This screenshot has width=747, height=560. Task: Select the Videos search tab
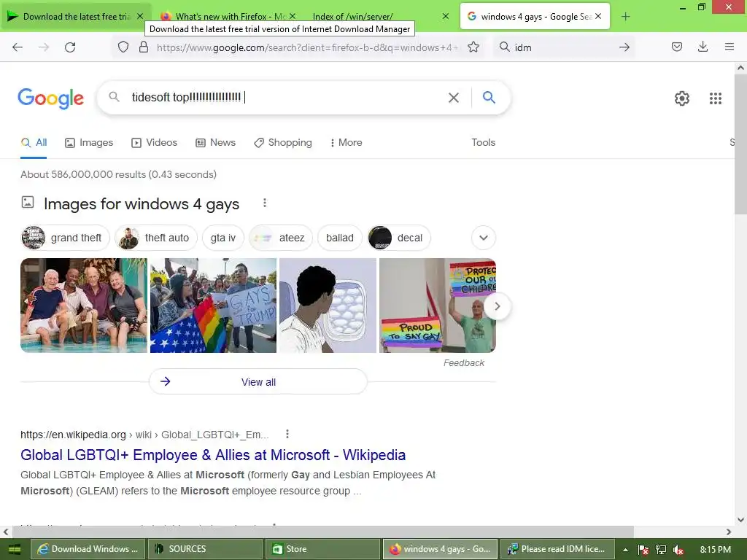tap(155, 142)
